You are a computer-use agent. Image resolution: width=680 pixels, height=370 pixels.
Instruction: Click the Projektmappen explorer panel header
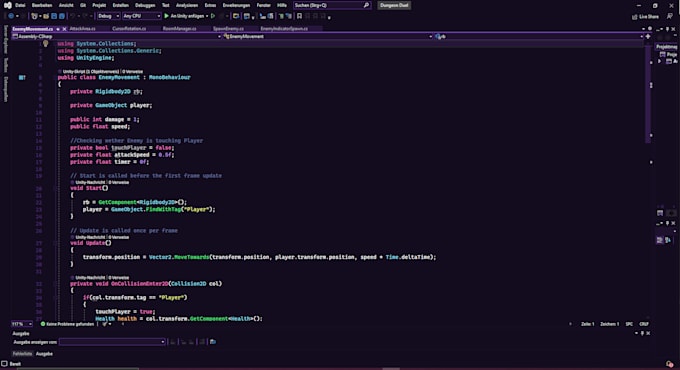[667, 46]
